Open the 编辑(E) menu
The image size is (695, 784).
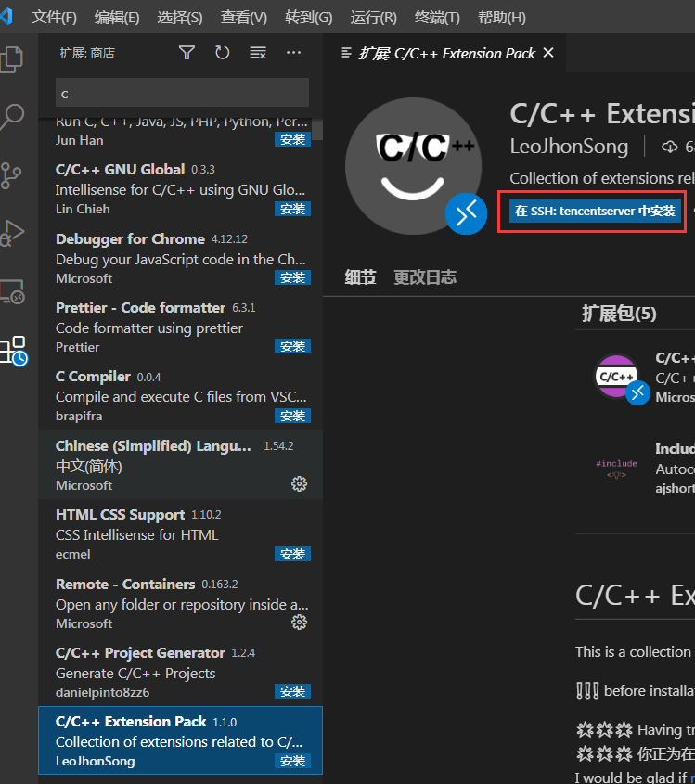(x=117, y=18)
